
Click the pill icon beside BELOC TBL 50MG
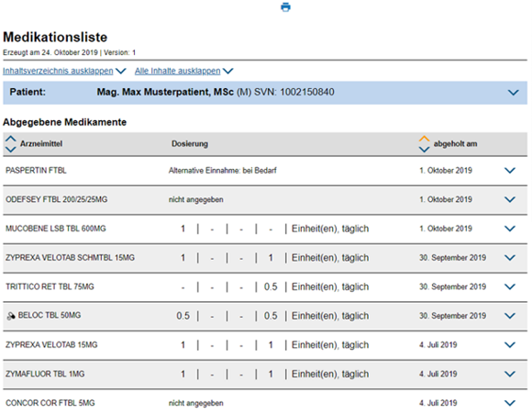point(11,316)
